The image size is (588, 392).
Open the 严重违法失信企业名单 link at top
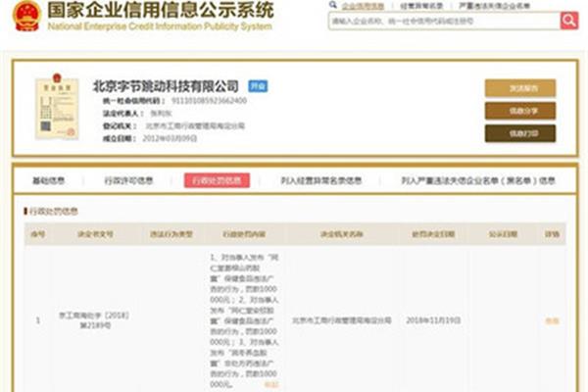(494, 6)
